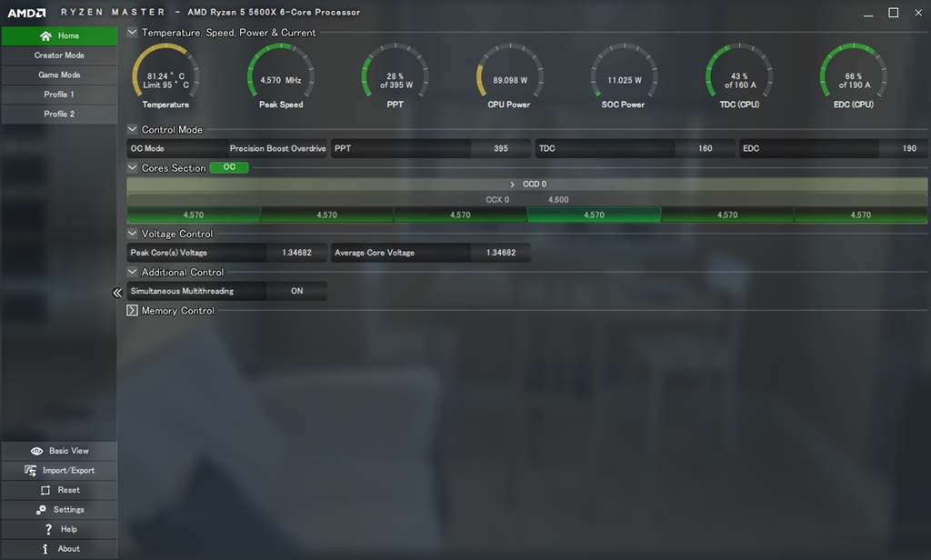931x560 pixels.
Task: Select the third core 4,570 bar
Action: [x=460, y=215]
